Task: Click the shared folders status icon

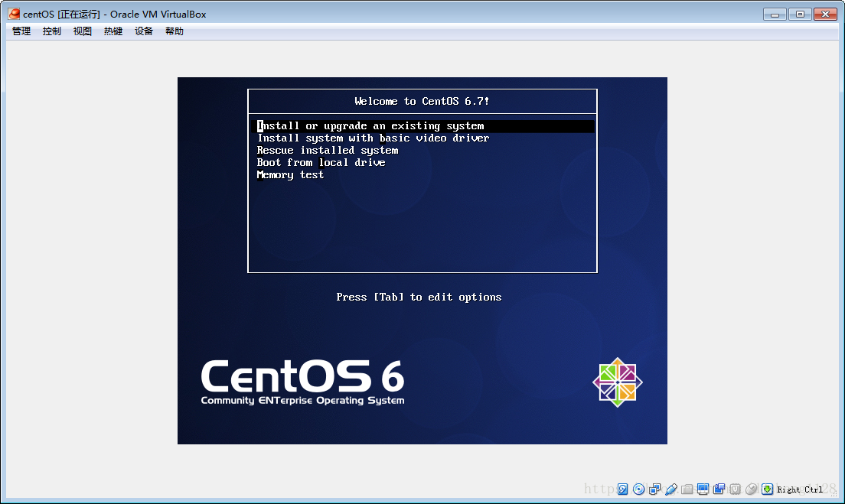Action: coord(687,489)
